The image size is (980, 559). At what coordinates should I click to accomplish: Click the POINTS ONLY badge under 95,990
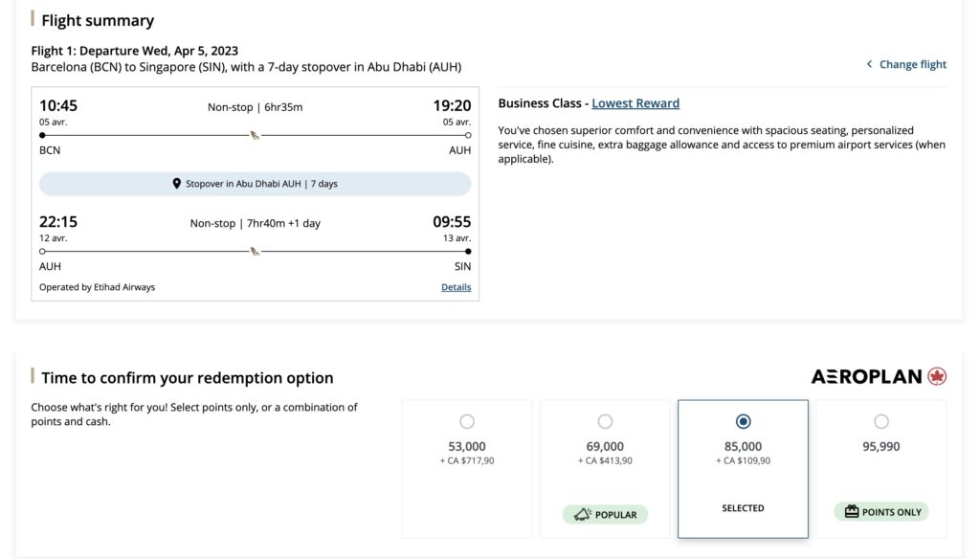(880, 511)
